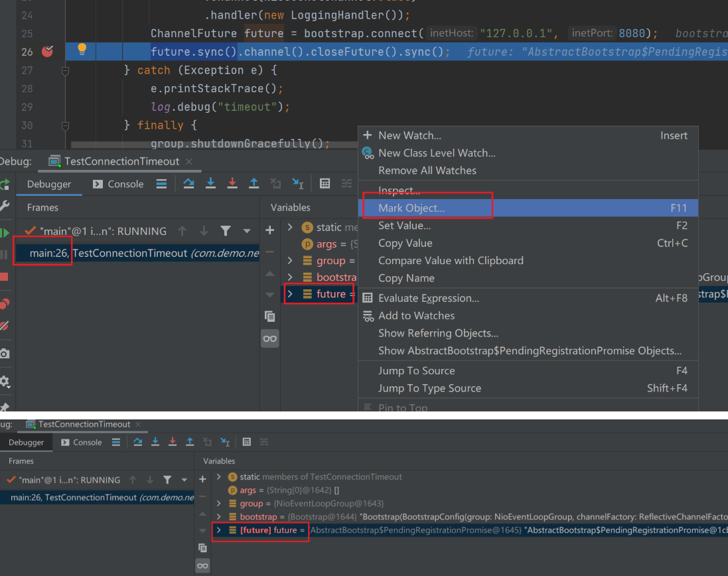Click Jump To Source in context menu
Image resolution: width=728 pixels, height=576 pixels.
pos(416,371)
